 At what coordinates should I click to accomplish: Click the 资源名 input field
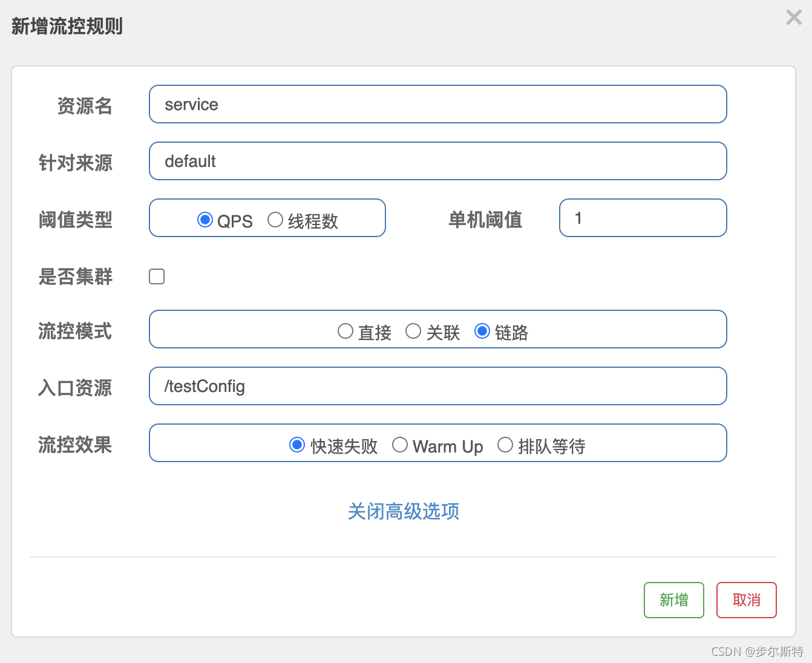(437, 104)
